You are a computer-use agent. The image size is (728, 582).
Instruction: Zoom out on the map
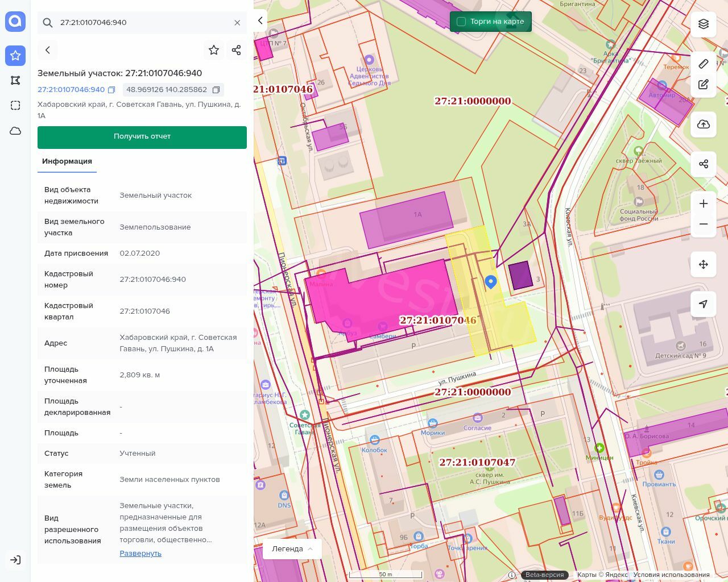704,224
